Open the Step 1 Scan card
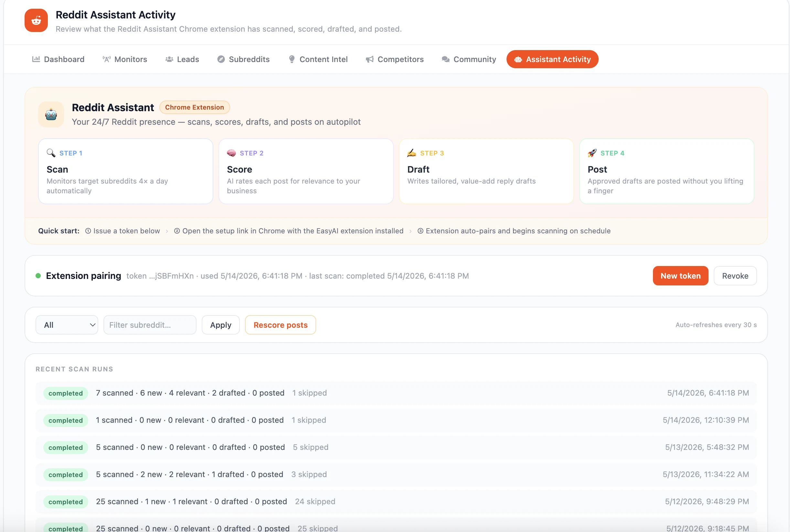Screen dimensions: 790x532 point(125,171)
